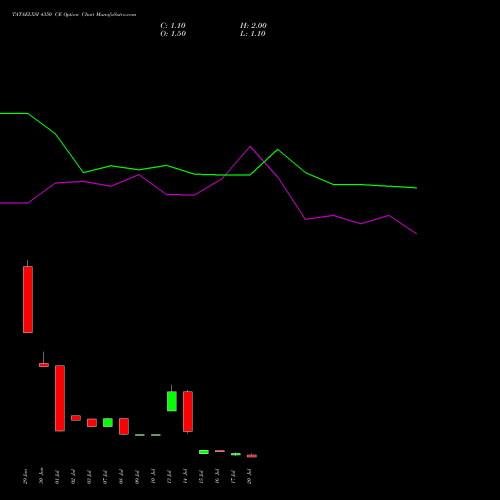The image size is (500, 500).
Task: Select the red candle for 08 Jul
Action: click(124, 426)
